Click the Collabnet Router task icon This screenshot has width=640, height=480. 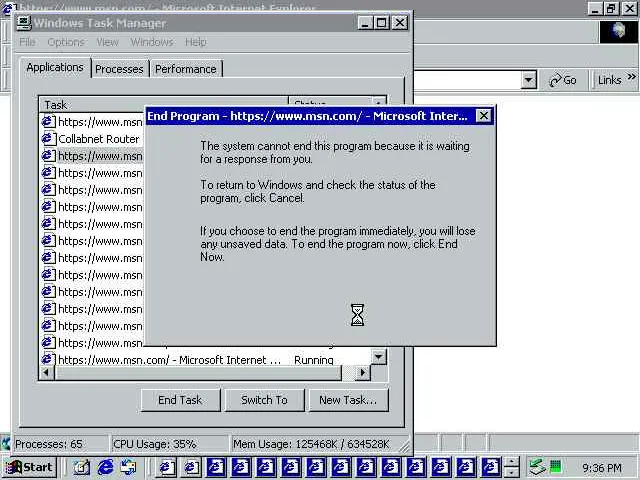(x=49, y=139)
